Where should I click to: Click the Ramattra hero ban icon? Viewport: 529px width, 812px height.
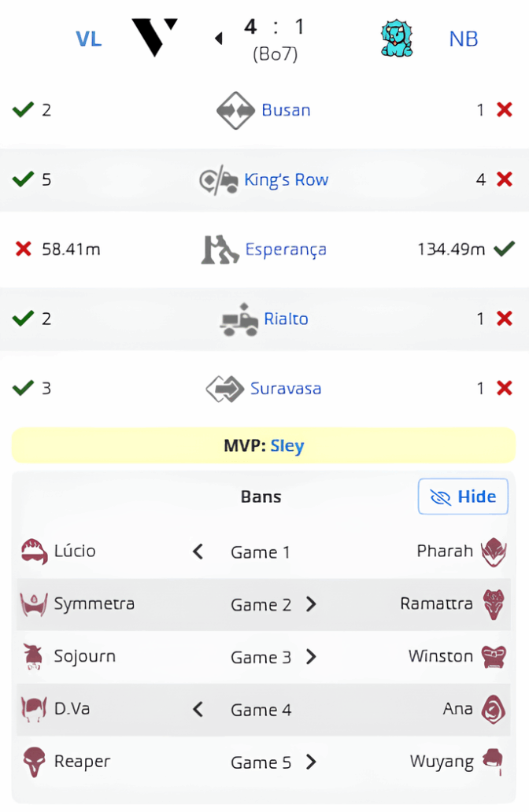click(494, 604)
